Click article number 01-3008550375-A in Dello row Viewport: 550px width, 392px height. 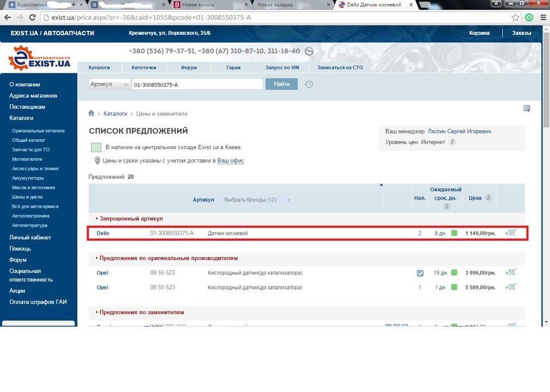click(172, 233)
